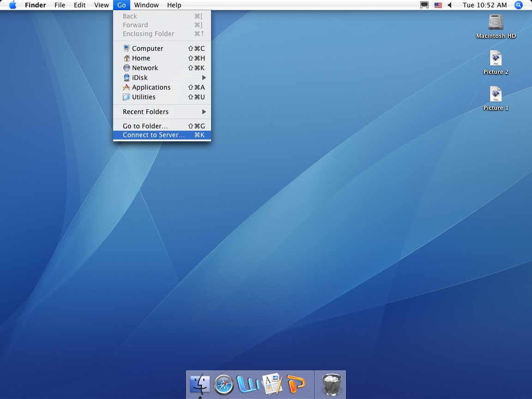The width and height of the screenshot is (532, 399).
Task: Click the Finder icon in Dock
Action: click(x=199, y=384)
